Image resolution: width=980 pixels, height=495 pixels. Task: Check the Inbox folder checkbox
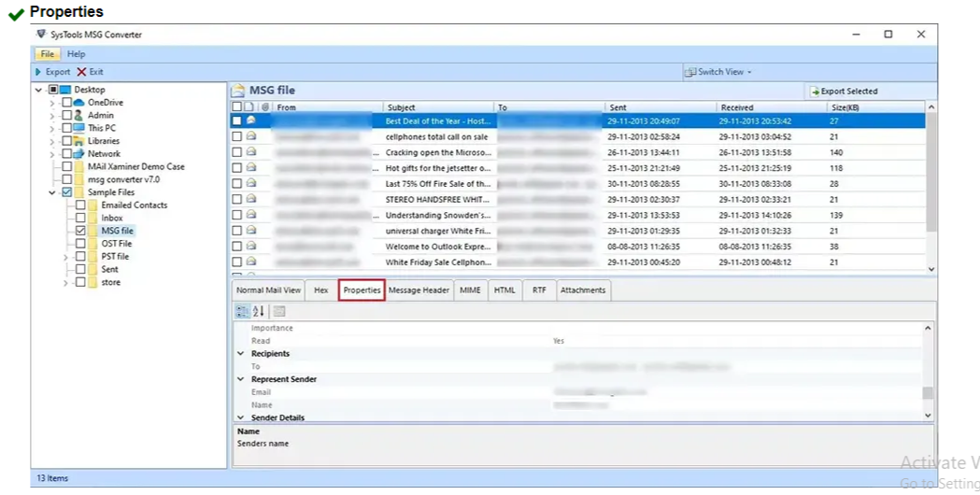(80, 218)
